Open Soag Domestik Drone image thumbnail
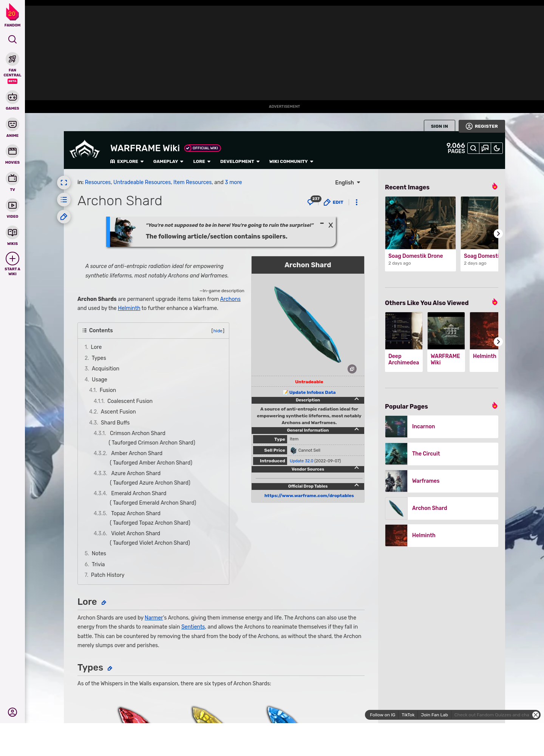Image resolution: width=544 pixels, height=756 pixels. click(420, 223)
